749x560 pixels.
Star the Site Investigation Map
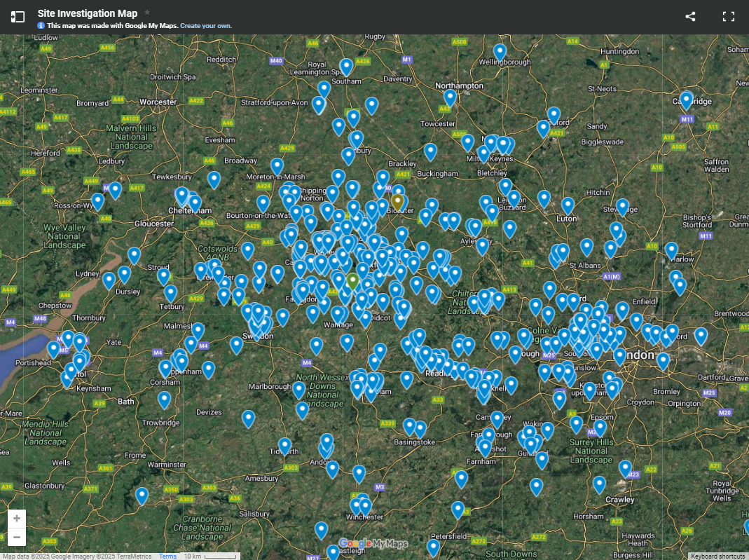tap(147, 13)
